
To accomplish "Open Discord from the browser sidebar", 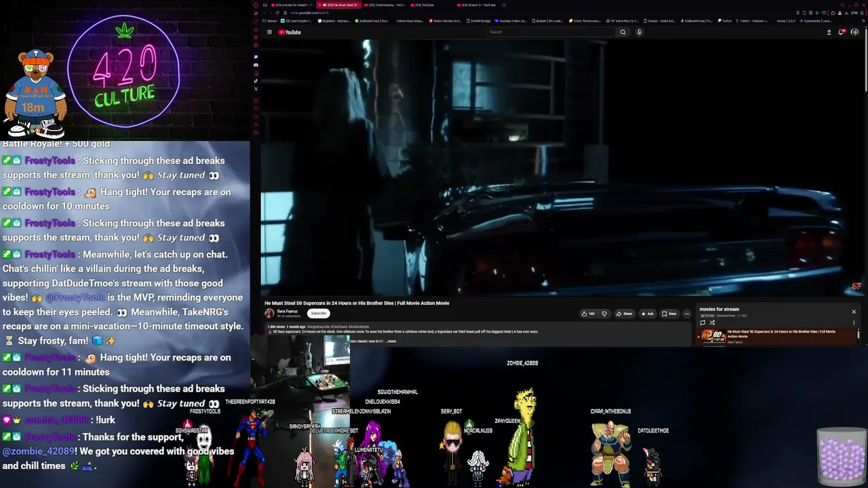I will (x=256, y=65).
